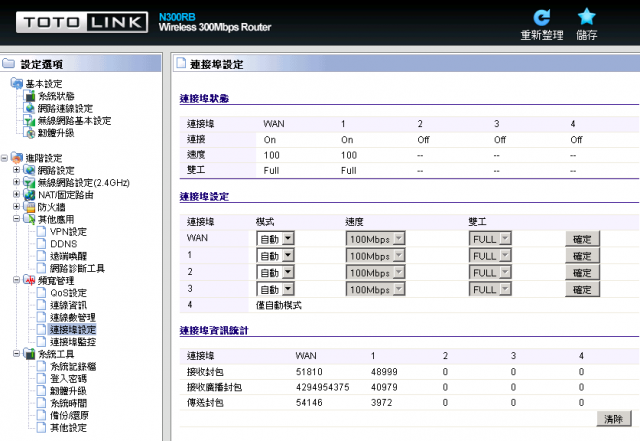640x441 pixels.
Task: Click the 頻寬管理 icon
Action: (x=29, y=280)
